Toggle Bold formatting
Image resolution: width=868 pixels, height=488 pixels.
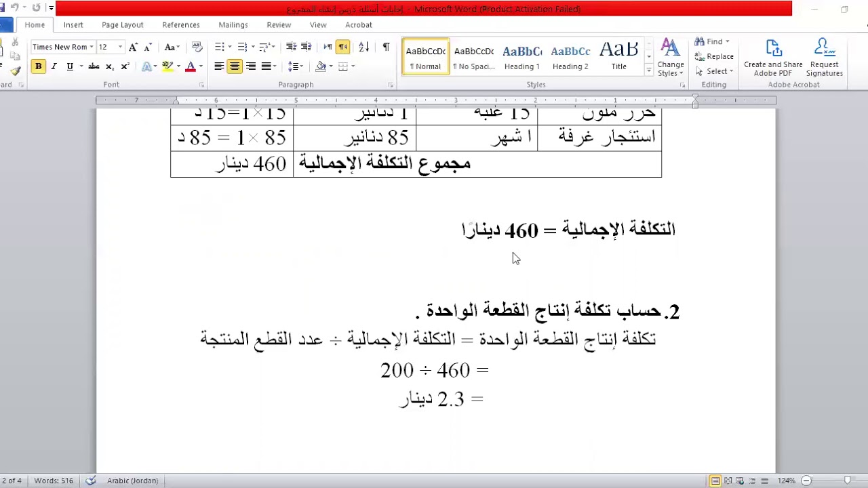39,66
